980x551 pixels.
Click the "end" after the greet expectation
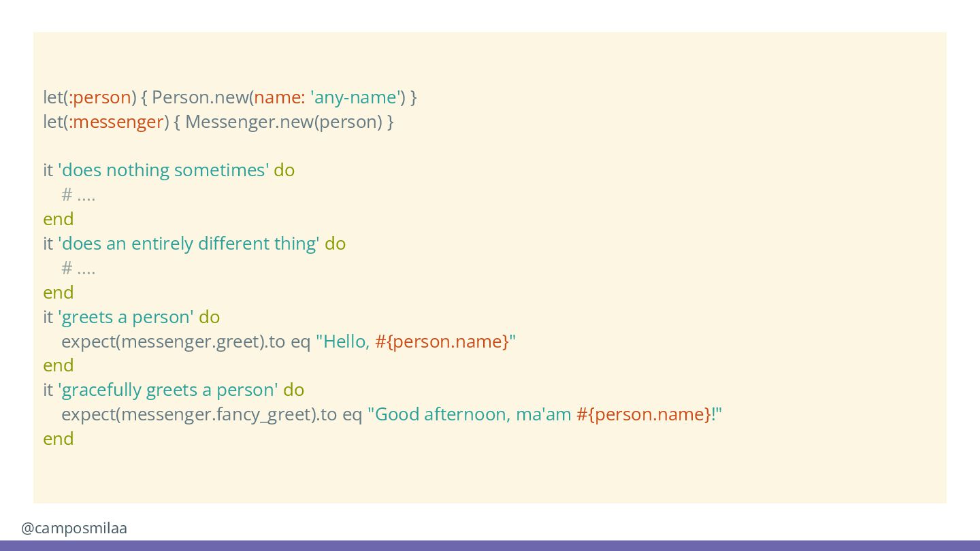click(59, 365)
